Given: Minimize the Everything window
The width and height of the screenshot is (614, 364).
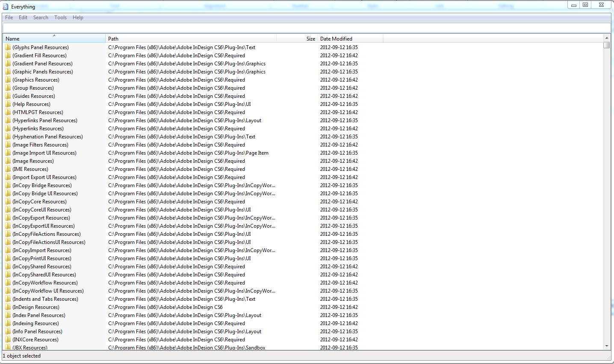Looking at the screenshot, I should (574, 5).
